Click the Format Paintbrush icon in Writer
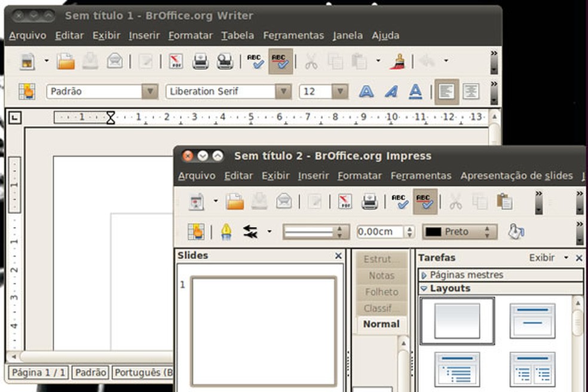 click(397, 61)
